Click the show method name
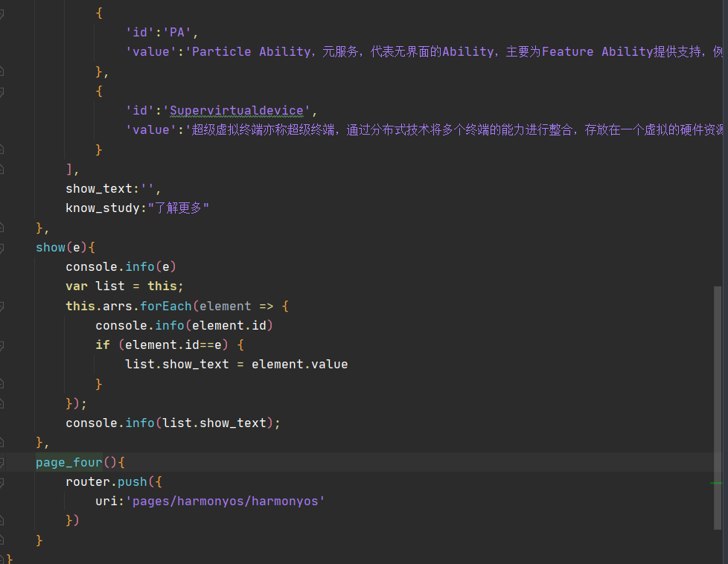728x564 pixels. click(x=51, y=248)
